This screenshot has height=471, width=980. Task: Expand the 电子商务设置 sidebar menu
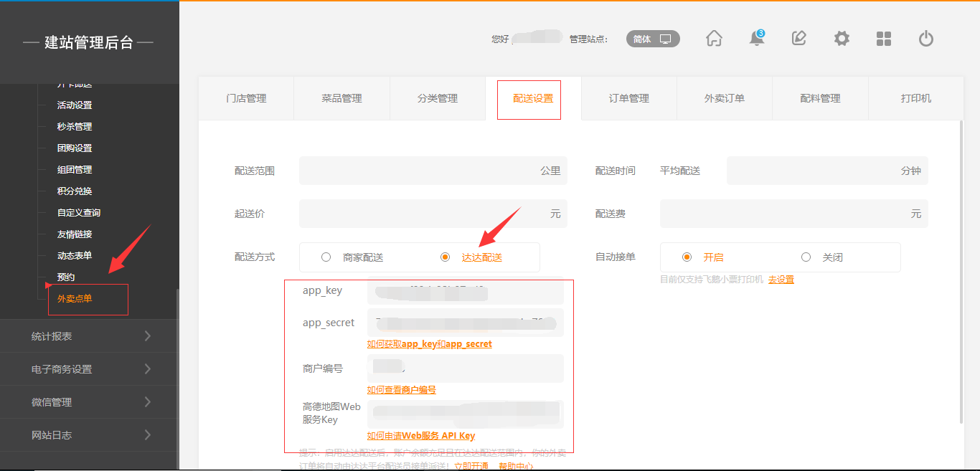point(90,369)
